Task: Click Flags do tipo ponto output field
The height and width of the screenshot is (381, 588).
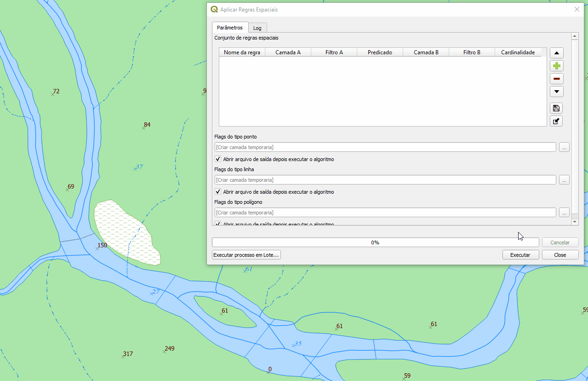Action: tap(385, 147)
